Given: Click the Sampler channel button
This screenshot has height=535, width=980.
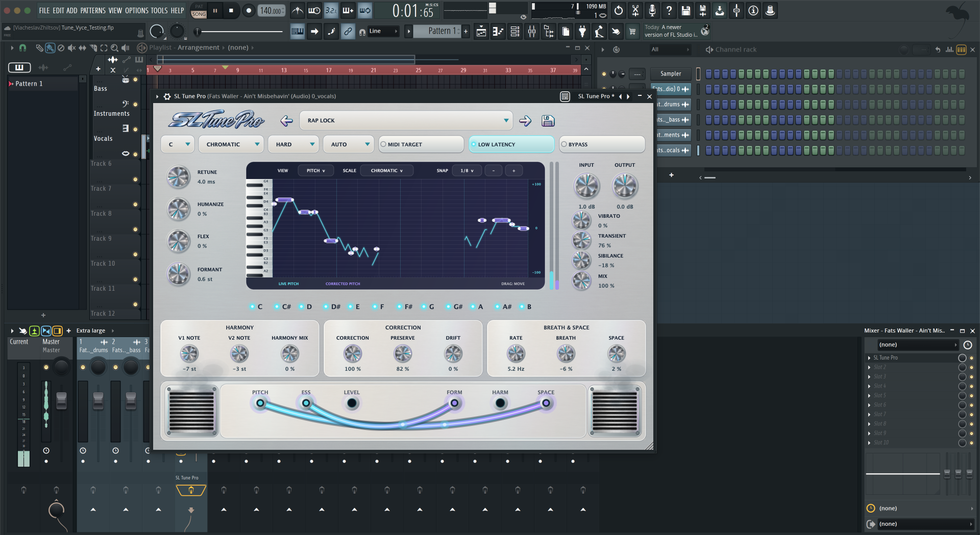Looking at the screenshot, I should click(671, 73).
